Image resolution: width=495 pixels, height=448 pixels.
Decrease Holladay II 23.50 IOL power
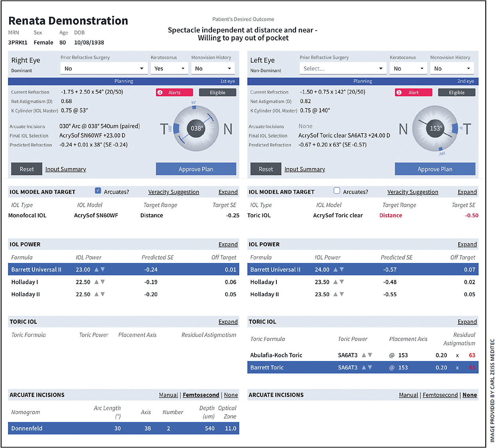(x=341, y=294)
